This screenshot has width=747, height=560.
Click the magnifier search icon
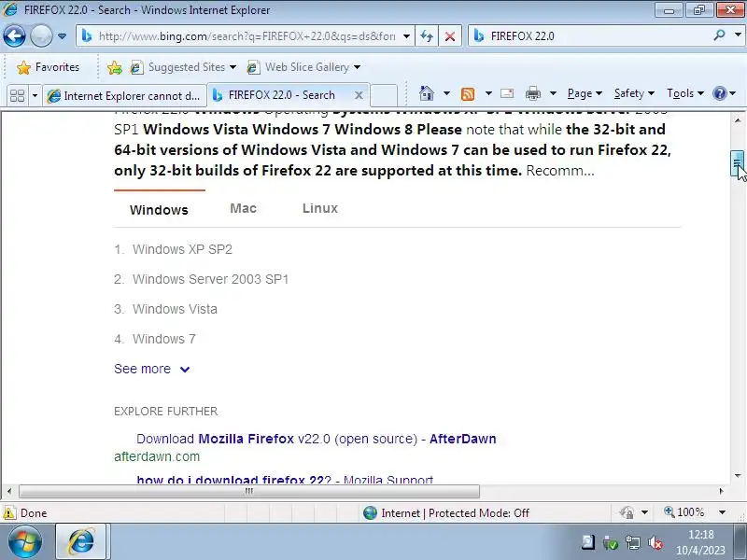click(x=719, y=35)
